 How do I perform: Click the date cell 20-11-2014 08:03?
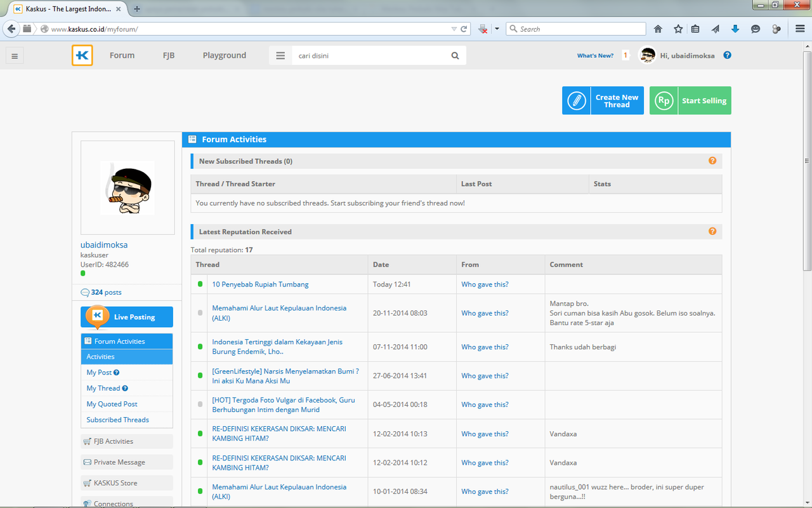tap(400, 313)
